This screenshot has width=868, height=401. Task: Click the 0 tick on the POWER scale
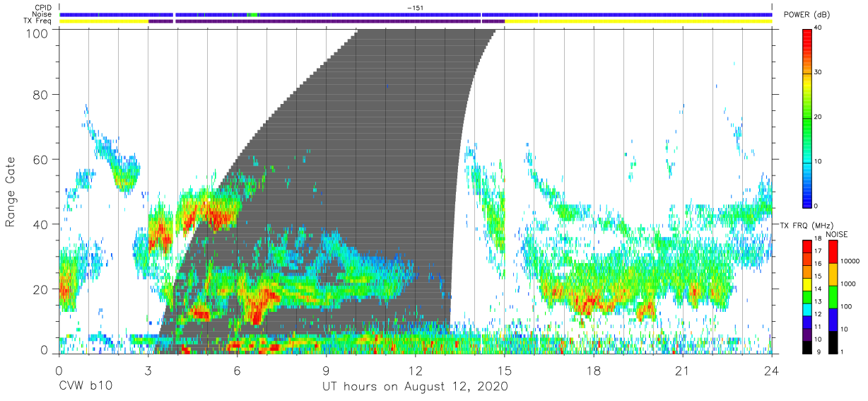816,206
